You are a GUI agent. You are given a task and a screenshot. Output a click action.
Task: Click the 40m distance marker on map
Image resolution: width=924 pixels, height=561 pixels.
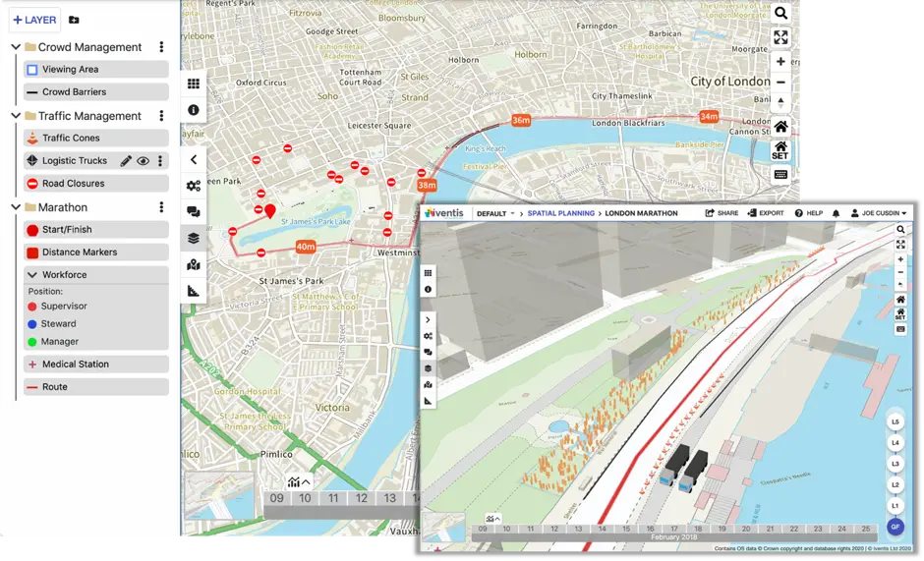(x=306, y=247)
